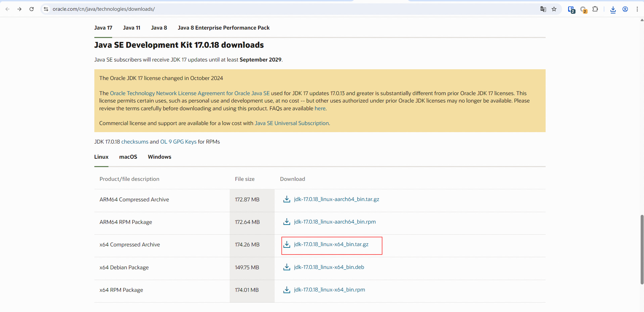This screenshot has height=312, width=644.
Task: Click the 'File size' column header
Action: (x=245, y=179)
